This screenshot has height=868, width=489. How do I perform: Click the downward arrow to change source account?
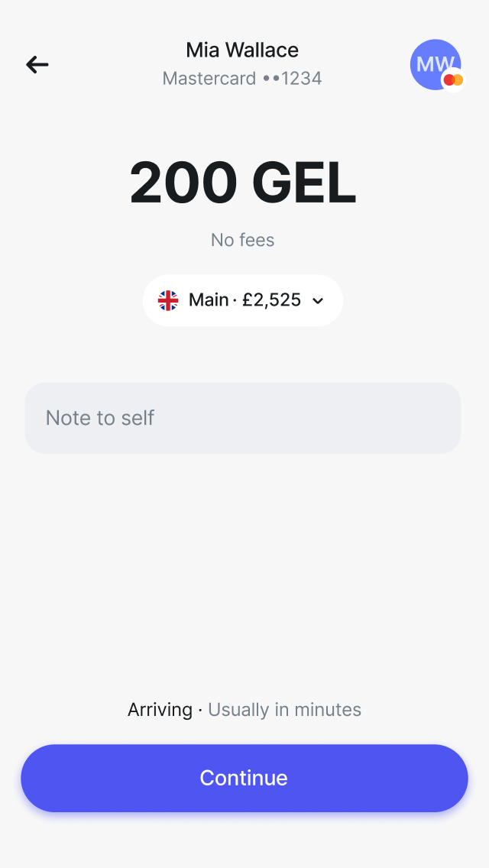[x=318, y=301]
